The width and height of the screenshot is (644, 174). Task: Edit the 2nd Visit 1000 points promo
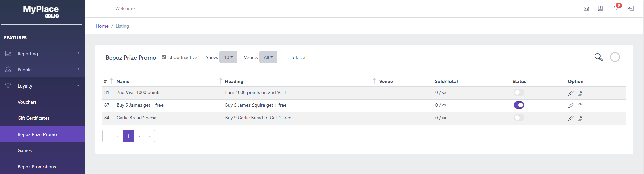pos(571,93)
